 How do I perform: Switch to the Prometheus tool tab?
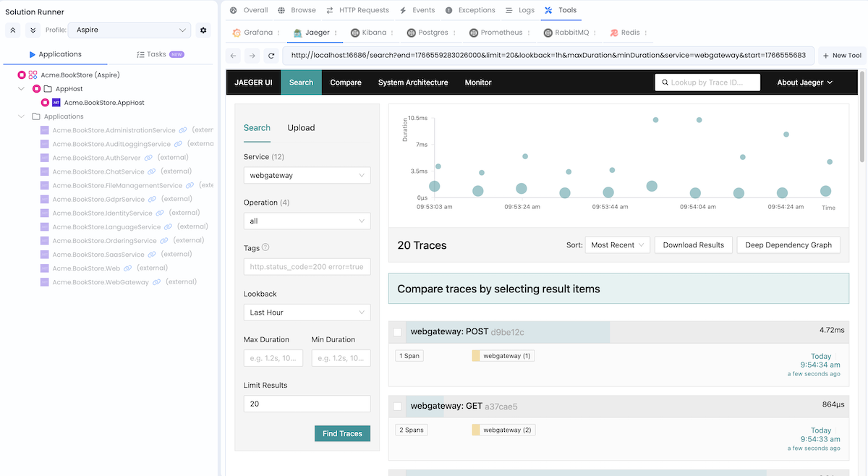tap(495, 33)
